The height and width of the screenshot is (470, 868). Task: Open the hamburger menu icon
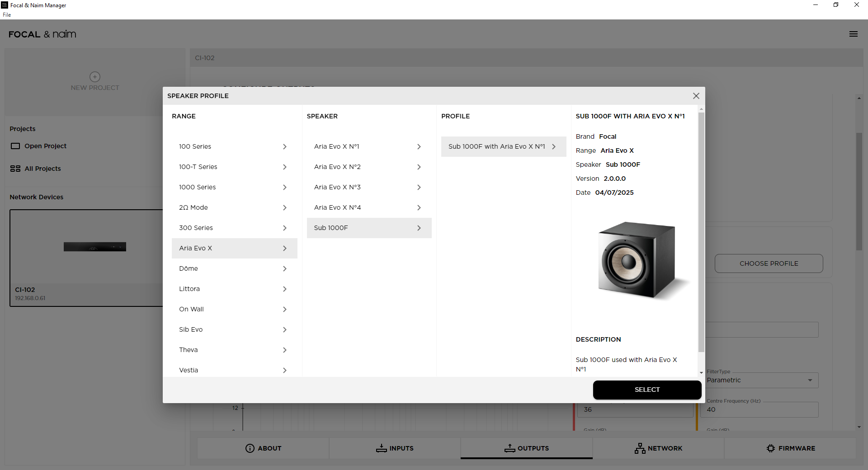[853, 34]
